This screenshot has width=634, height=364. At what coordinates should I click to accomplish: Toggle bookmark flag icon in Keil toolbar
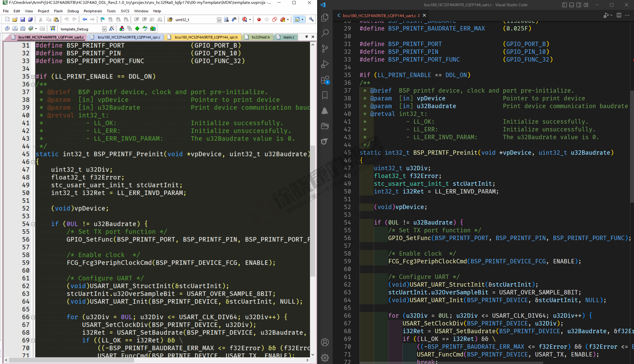pos(102,19)
